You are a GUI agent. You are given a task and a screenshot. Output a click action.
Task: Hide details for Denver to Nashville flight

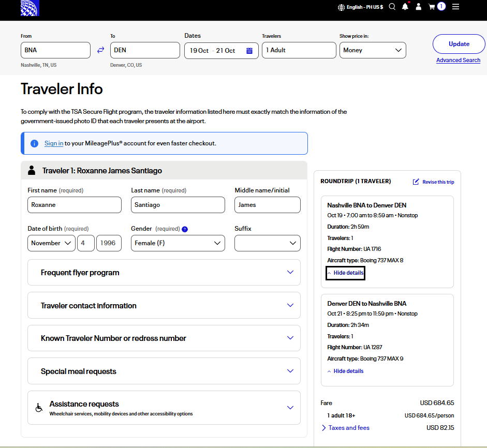tap(345, 371)
